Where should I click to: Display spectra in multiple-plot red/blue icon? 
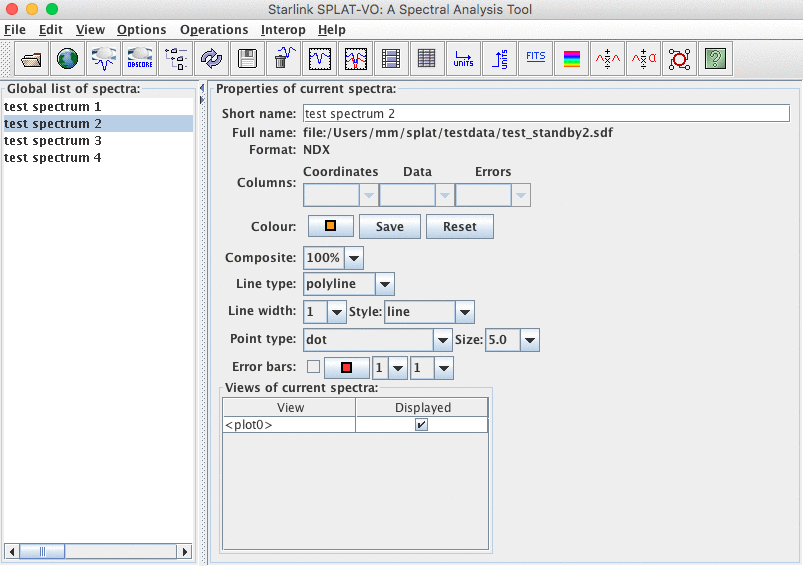click(x=355, y=59)
